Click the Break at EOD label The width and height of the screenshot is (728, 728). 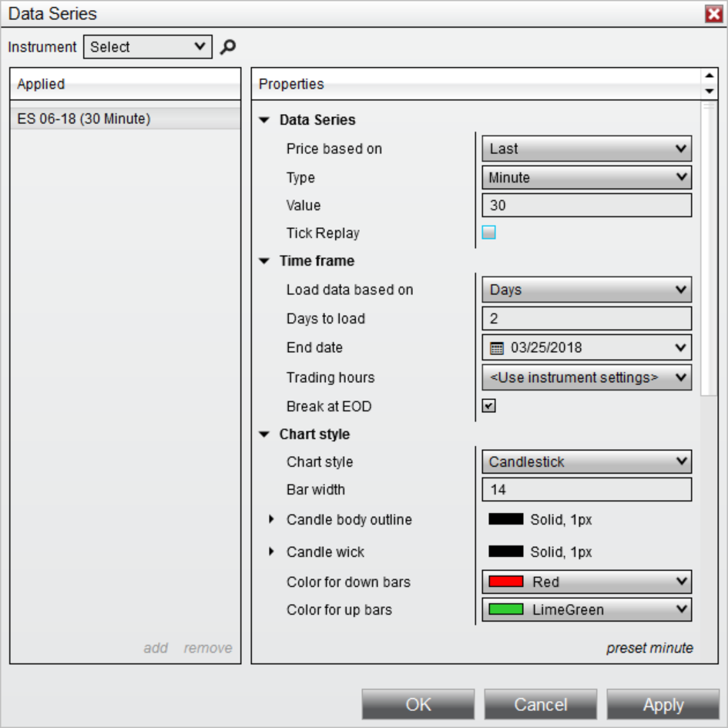click(329, 406)
